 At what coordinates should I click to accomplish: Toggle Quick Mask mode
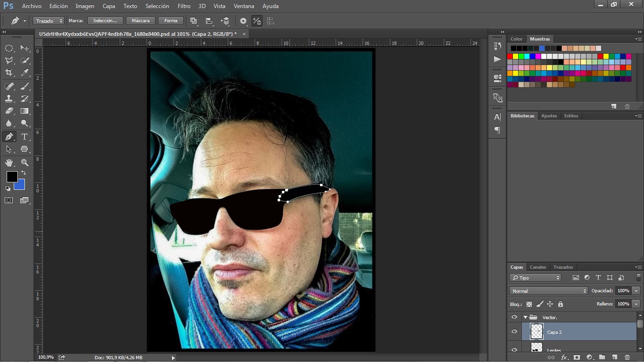point(9,200)
